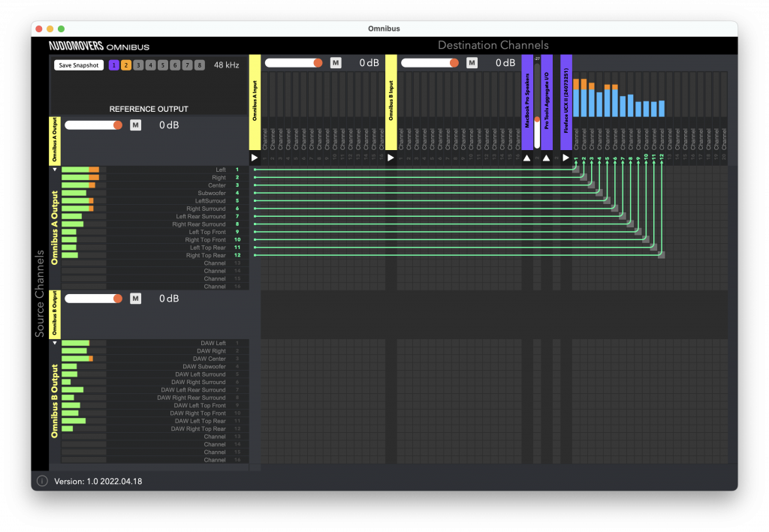This screenshot has width=769, height=532.
Task: Select the Pro Tools Aggregate I/O device header
Action: pos(547,102)
